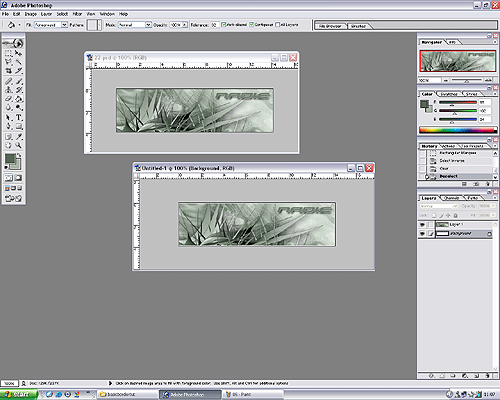Select the Zoom magnifier tool
The height and width of the screenshot is (400, 500).
pos(19,145)
